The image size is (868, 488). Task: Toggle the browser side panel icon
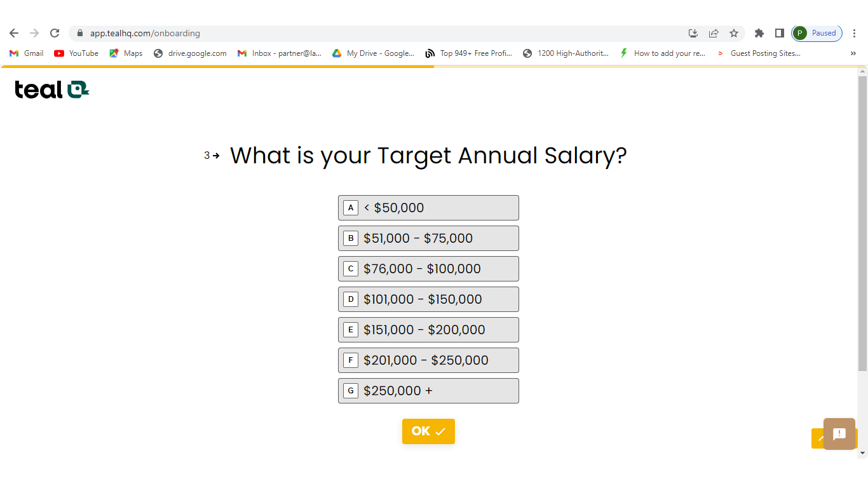(x=779, y=33)
